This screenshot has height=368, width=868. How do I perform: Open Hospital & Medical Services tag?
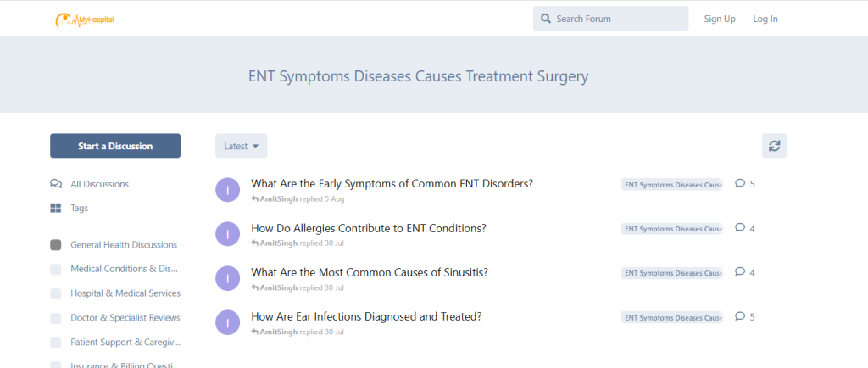(125, 293)
